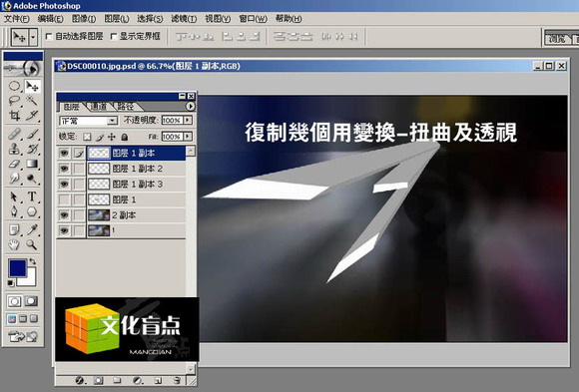Hide the 图层 1 副本 2 layer

click(x=64, y=169)
